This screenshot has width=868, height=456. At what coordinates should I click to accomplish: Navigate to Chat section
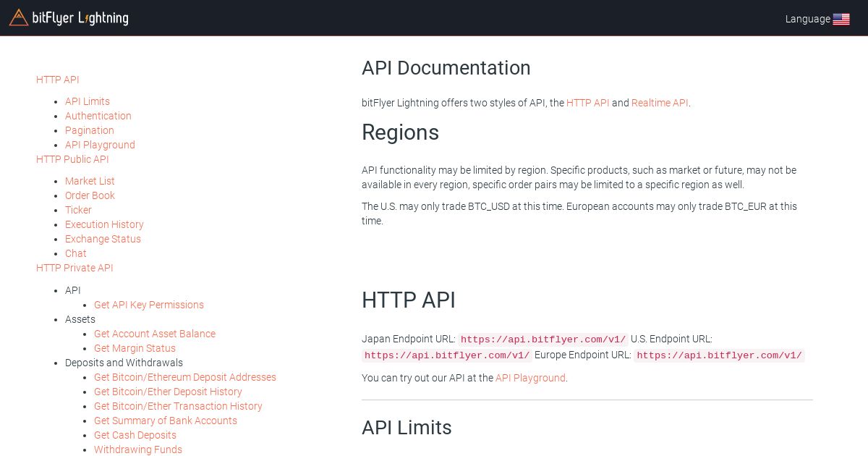tap(76, 253)
